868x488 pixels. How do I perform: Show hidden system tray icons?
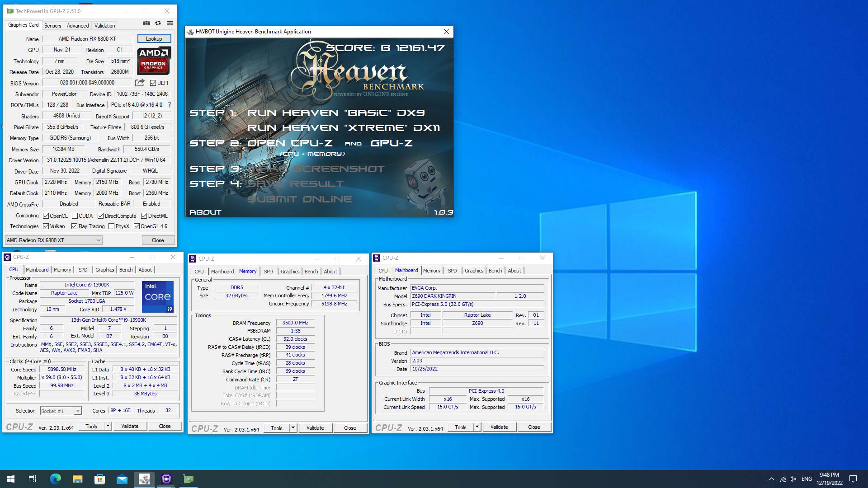pyautogui.click(x=771, y=479)
